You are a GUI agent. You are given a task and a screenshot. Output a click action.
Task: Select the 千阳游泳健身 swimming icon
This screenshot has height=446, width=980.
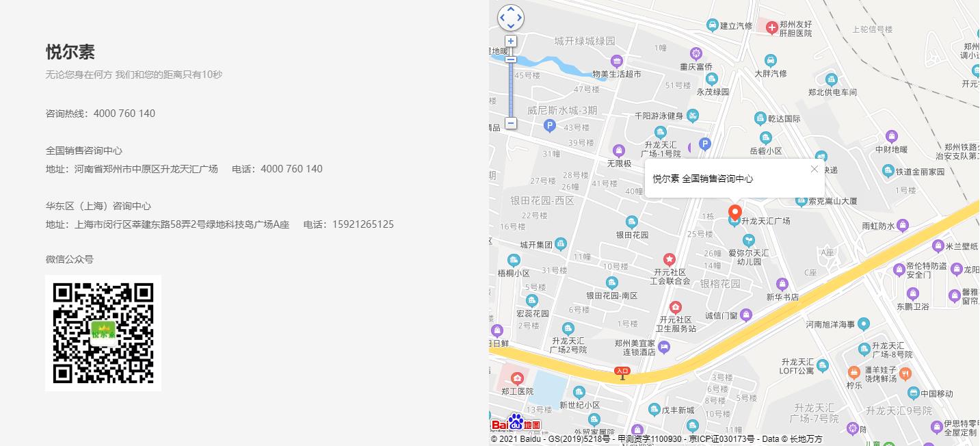[x=693, y=116]
